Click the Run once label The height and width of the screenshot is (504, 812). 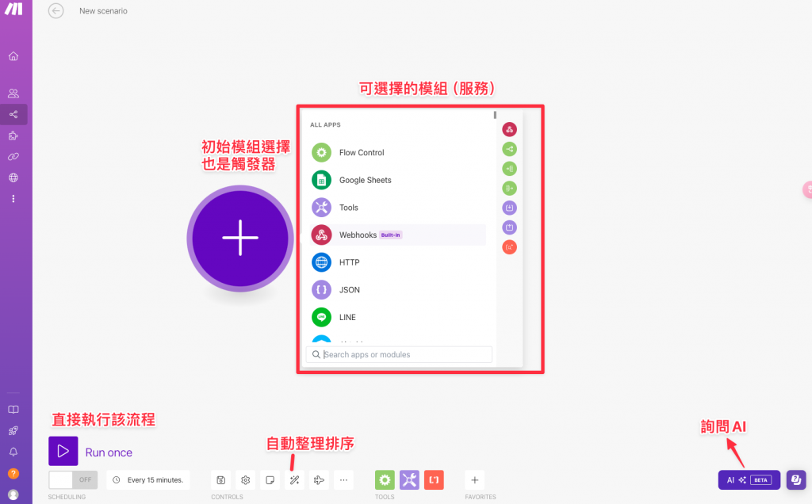point(109,452)
